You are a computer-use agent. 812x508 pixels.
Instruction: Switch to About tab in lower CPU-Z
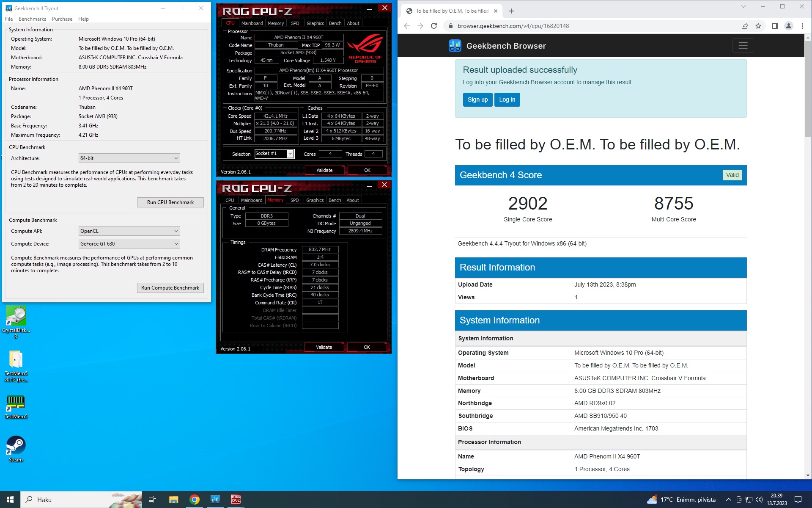tap(353, 200)
